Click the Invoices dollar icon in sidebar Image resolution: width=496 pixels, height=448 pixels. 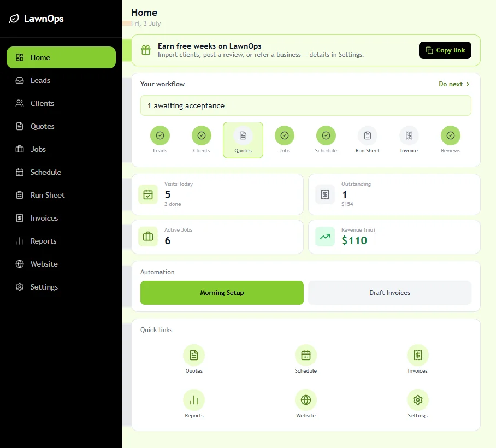[20, 218]
